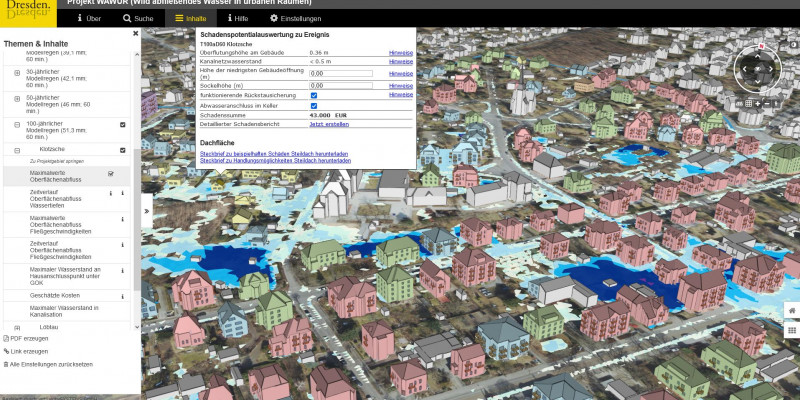Open the Einstellungen menu

point(295,18)
